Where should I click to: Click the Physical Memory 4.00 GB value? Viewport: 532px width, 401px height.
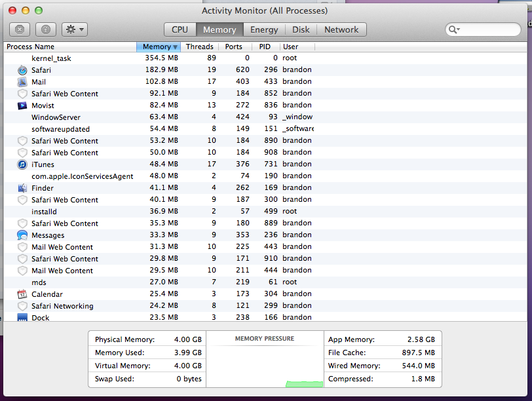click(x=188, y=339)
